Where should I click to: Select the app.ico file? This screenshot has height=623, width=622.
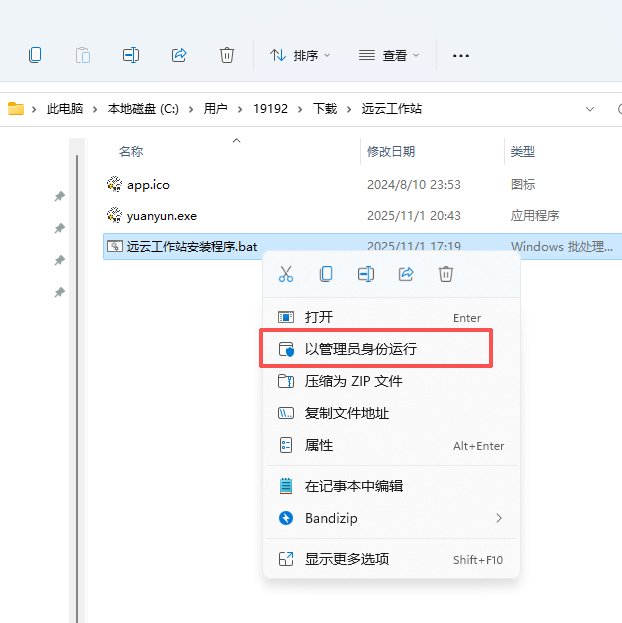click(x=148, y=185)
